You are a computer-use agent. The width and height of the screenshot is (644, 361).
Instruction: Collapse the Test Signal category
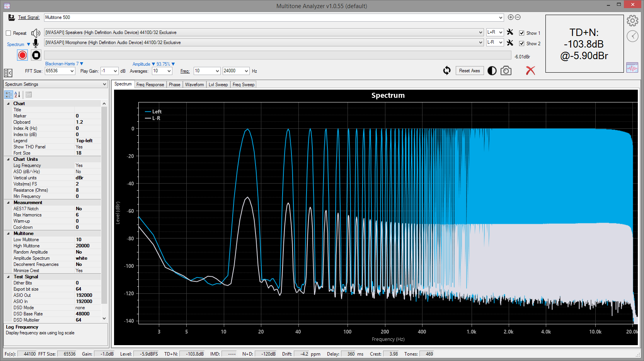pyautogui.click(x=8, y=277)
